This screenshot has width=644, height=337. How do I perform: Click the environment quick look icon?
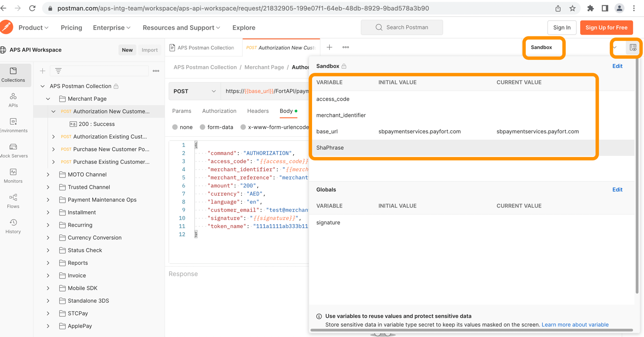point(633,48)
